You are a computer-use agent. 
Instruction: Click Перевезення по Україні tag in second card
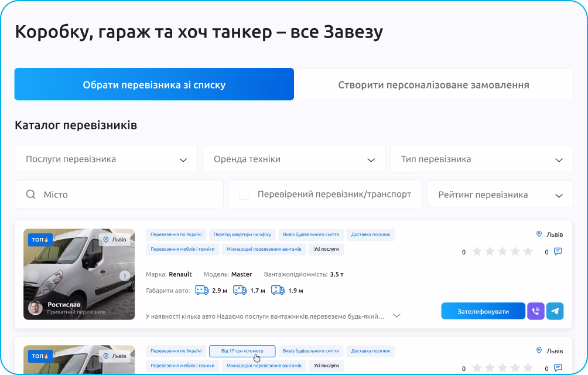coord(176,351)
